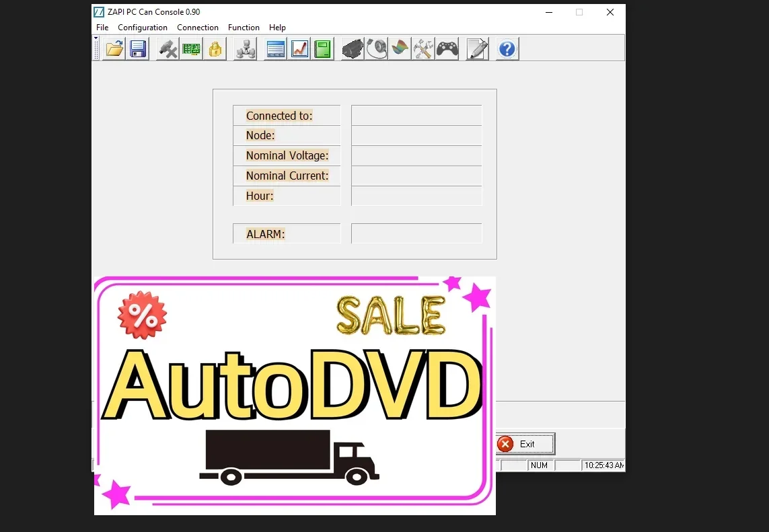Click the encoder with cable icon

[376, 49]
